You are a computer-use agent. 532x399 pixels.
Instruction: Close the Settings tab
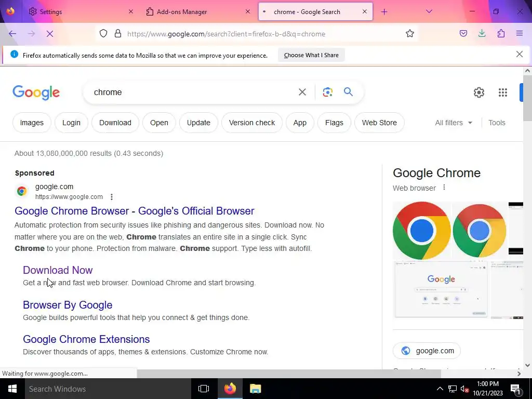click(x=131, y=11)
